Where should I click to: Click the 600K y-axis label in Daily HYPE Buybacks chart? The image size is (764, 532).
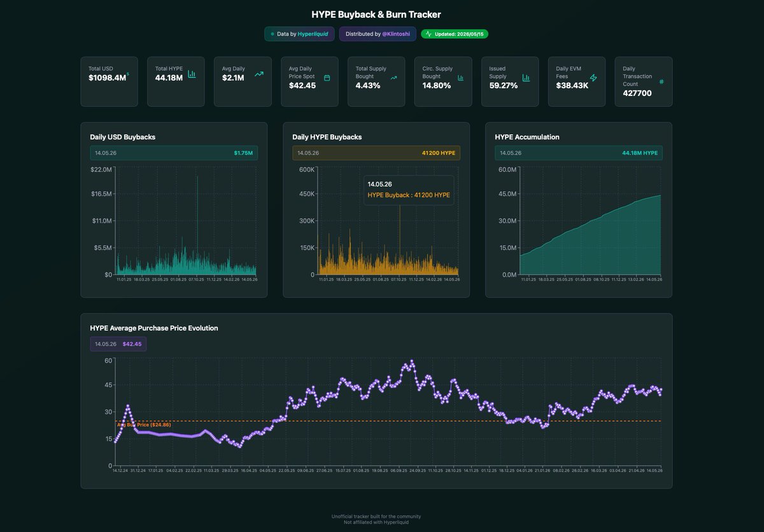[x=306, y=169]
